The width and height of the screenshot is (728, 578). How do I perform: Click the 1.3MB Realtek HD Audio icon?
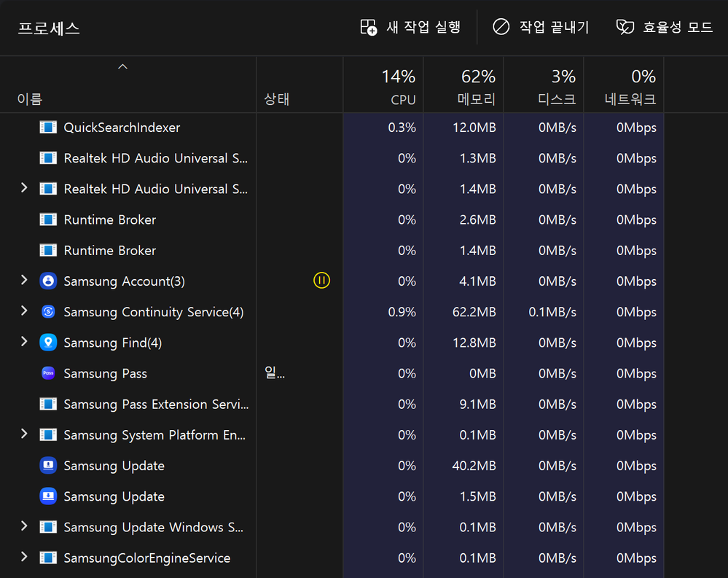[48, 158]
